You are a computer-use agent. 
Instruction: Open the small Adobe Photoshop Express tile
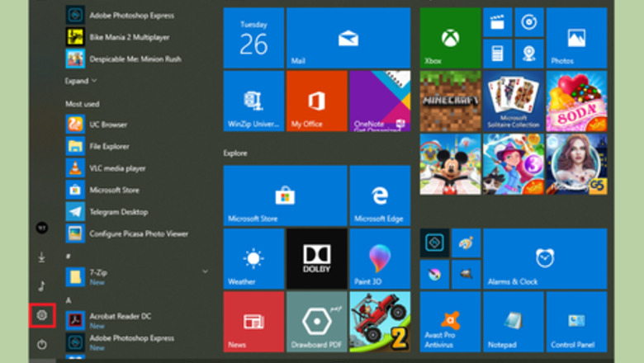(x=434, y=243)
